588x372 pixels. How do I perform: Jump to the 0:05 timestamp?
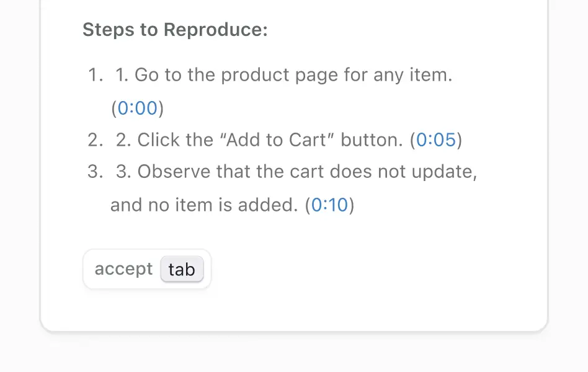(x=436, y=140)
